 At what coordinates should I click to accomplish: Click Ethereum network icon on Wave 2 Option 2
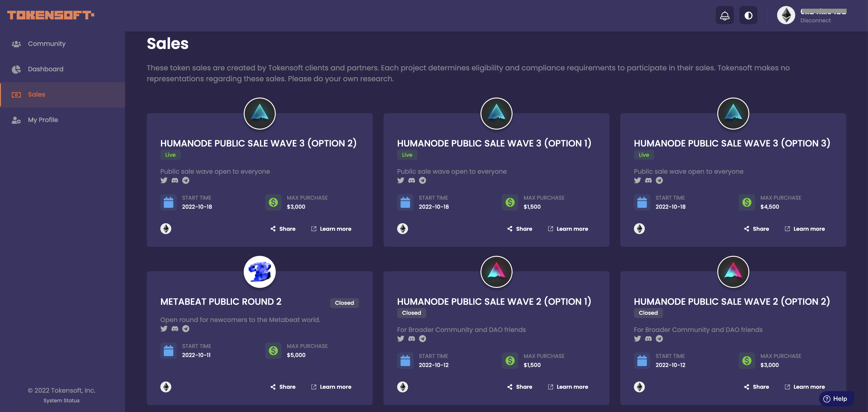640,387
